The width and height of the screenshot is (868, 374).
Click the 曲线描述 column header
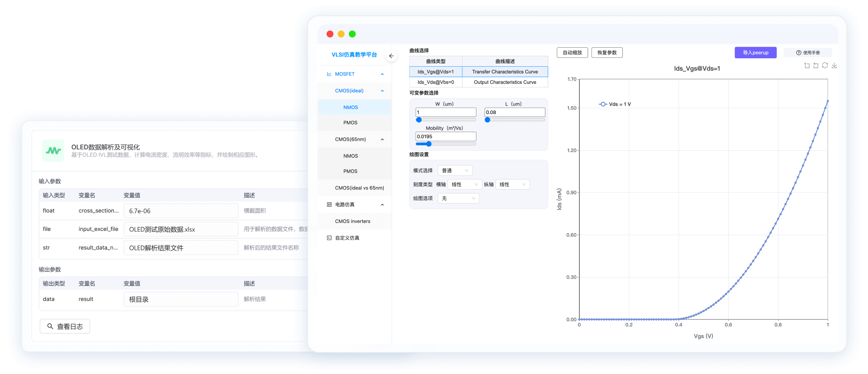point(505,61)
